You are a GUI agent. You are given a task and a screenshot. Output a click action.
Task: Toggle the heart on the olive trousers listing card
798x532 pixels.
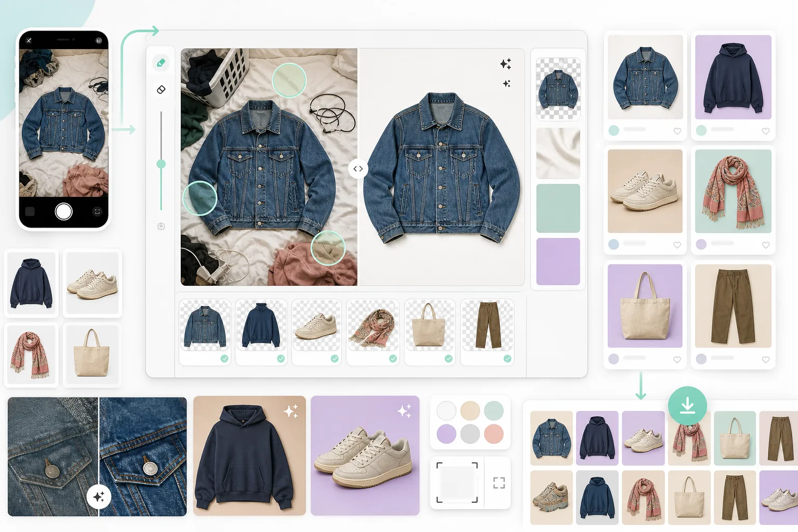click(x=765, y=360)
